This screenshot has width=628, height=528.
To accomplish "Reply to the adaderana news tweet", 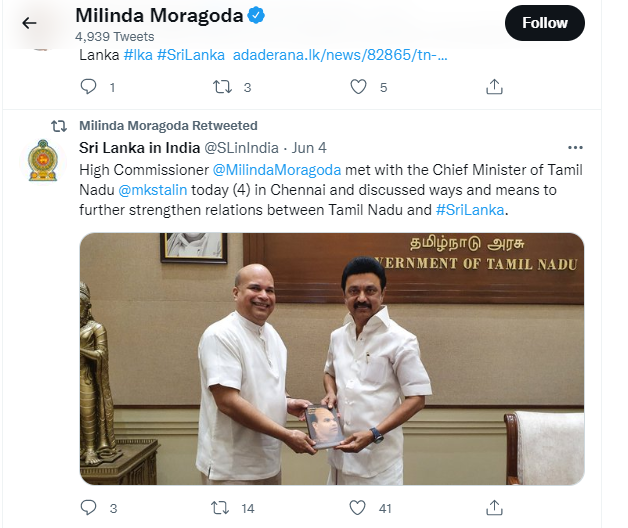I will point(89,87).
